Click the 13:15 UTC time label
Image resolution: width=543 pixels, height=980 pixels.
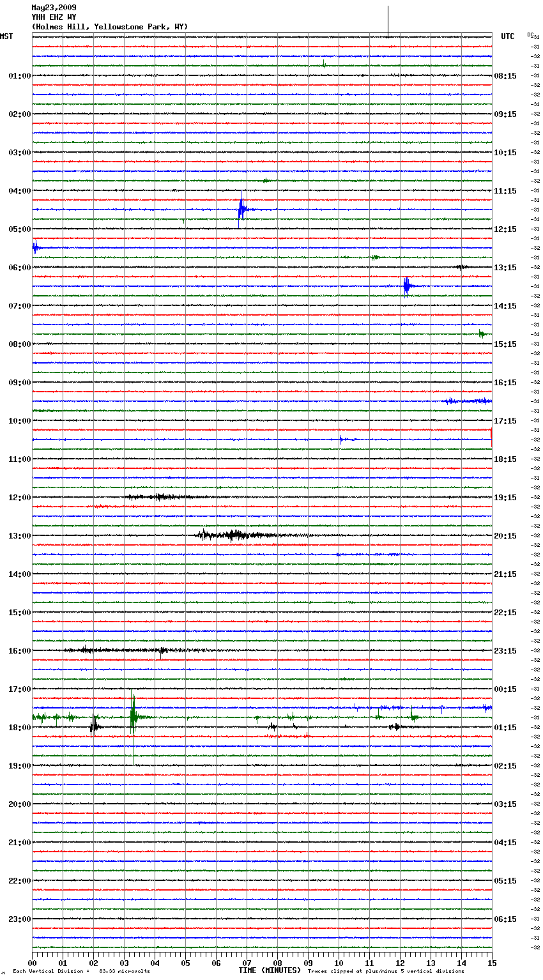click(x=505, y=268)
